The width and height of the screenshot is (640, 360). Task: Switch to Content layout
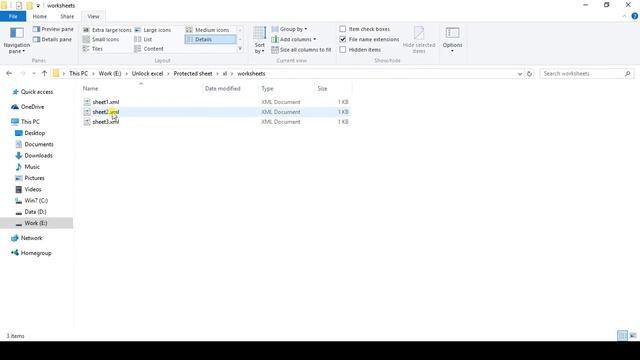pyautogui.click(x=149, y=49)
